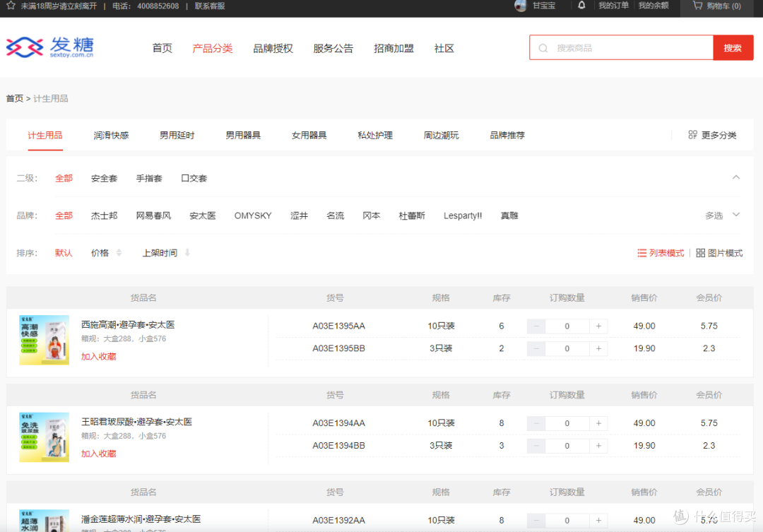Select the 男用器具 category tab

pos(243,136)
